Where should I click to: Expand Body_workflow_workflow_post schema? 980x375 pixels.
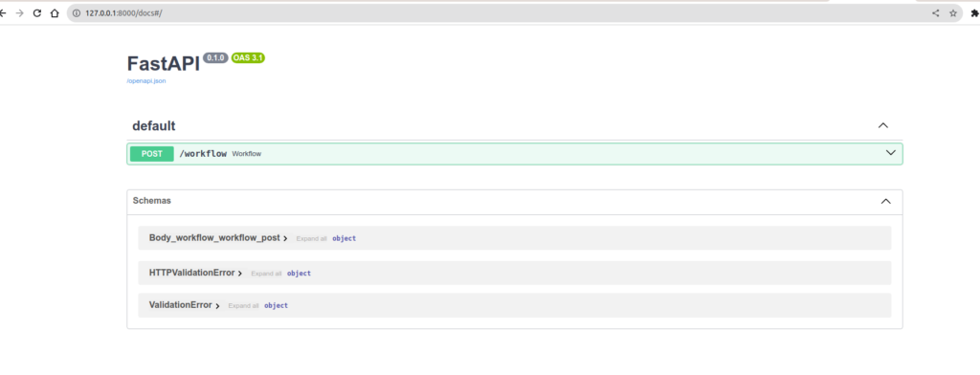click(218, 238)
